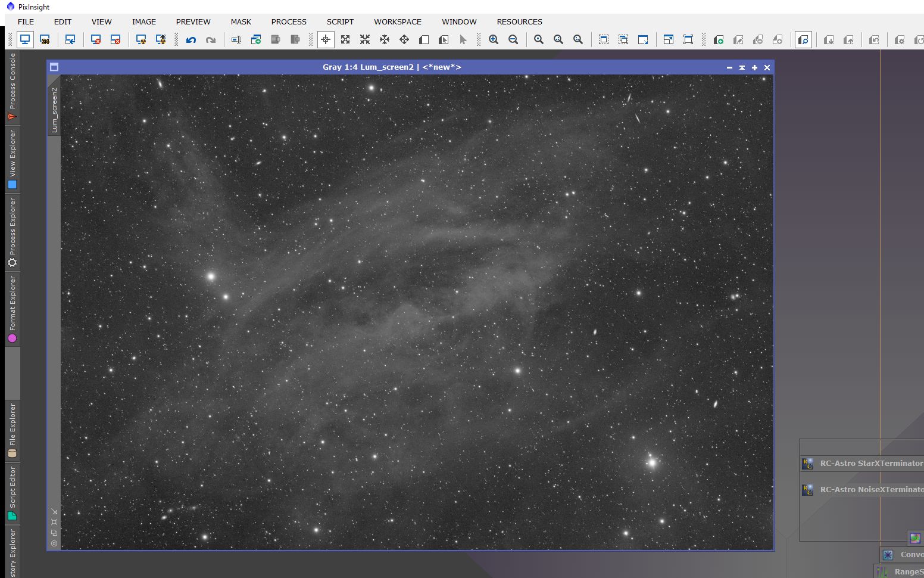Click the middle of three plain zoom magnifiers

pyautogui.click(x=558, y=40)
